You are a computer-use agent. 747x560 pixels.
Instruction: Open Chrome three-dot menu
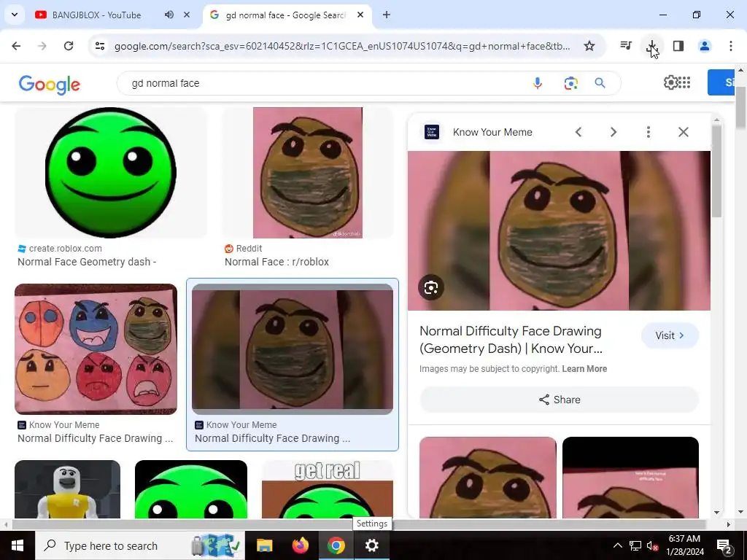coord(731,46)
